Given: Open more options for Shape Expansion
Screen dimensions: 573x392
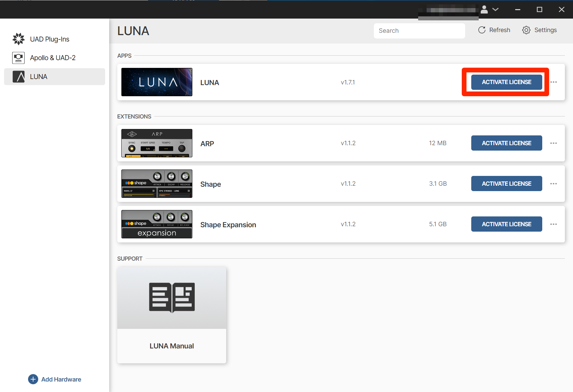Looking at the screenshot, I should coord(553,224).
